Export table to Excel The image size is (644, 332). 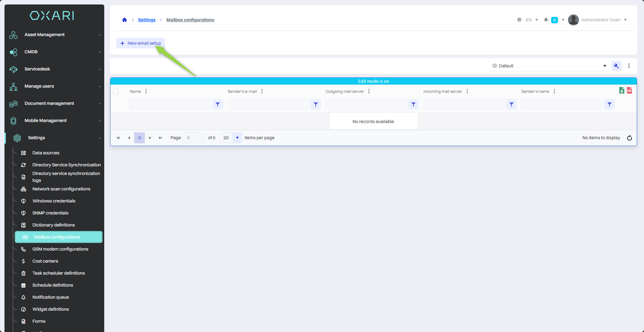click(622, 90)
